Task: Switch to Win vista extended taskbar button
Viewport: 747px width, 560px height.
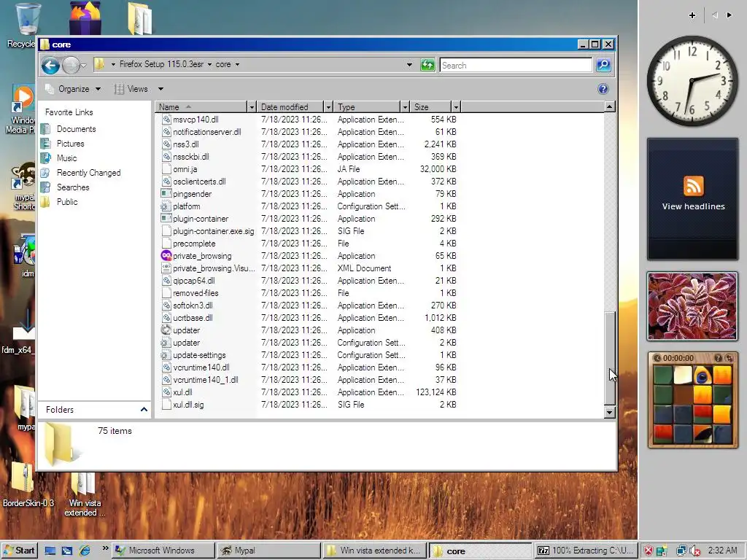Action: (374, 551)
